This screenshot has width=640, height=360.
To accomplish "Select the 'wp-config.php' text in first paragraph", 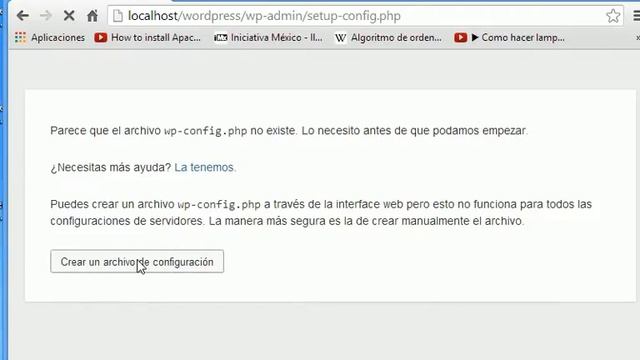I will 206,131.
